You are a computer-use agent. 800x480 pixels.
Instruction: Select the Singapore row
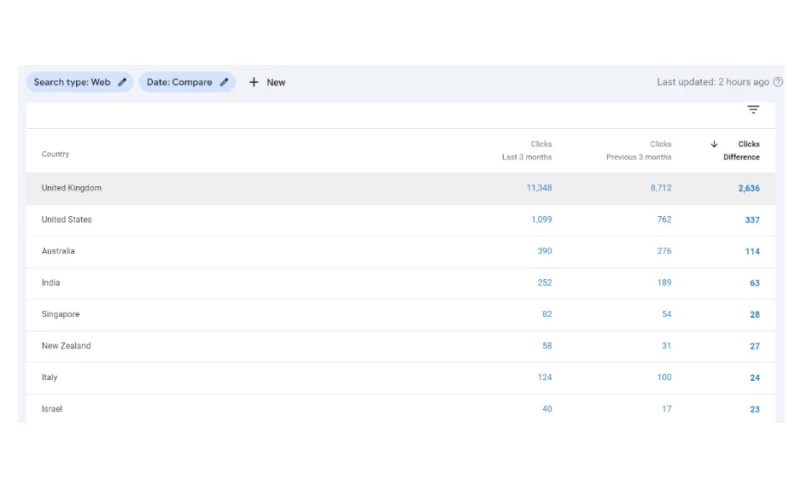pyautogui.click(x=60, y=314)
